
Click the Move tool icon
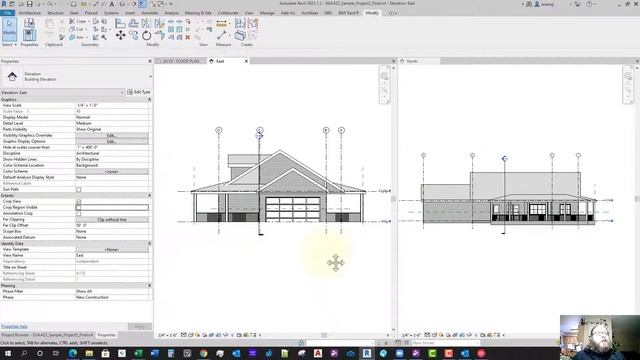(120, 36)
